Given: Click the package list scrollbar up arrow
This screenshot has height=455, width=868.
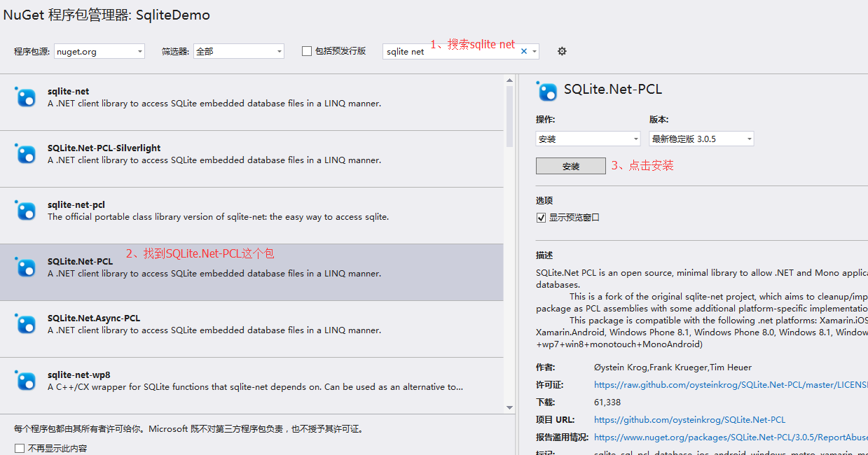Looking at the screenshot, I should tap(509, 80).
